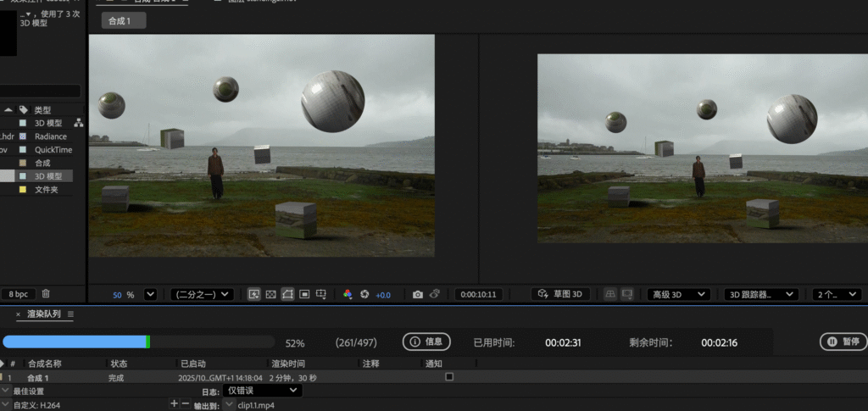Click the blue render progress bar
The image size is (868, 411).
[76, 342]
